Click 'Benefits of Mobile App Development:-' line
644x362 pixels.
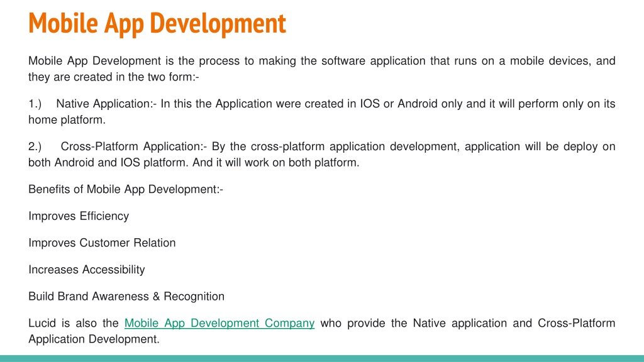126,189
